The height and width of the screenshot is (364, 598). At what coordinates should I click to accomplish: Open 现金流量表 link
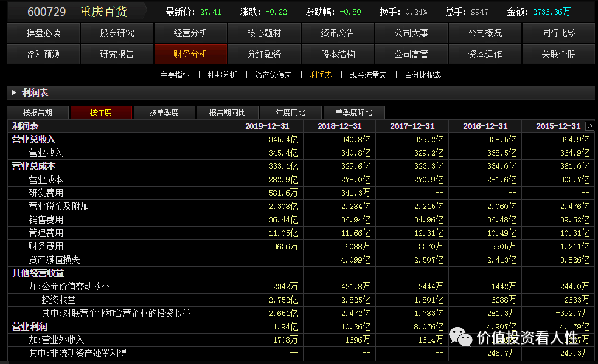pos(369,75)
